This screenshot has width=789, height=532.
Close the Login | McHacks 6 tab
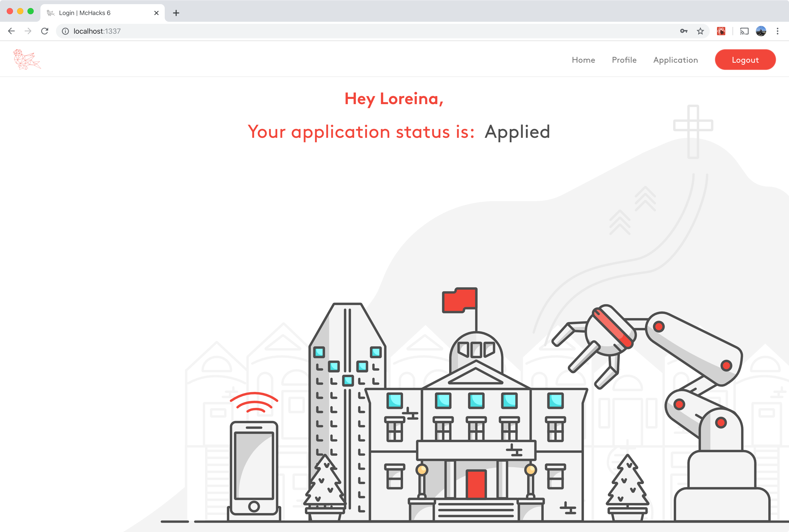156,13
